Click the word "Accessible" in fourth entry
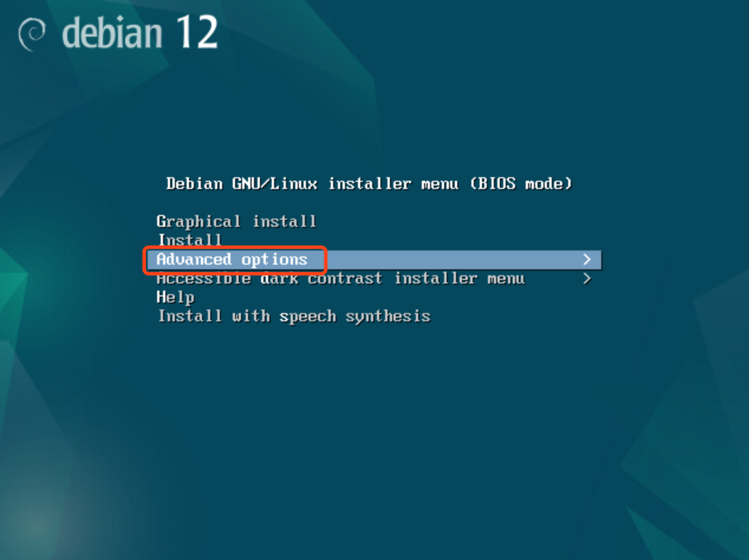The width and height of the screenshot is (749, 560). tap(204, 278)
